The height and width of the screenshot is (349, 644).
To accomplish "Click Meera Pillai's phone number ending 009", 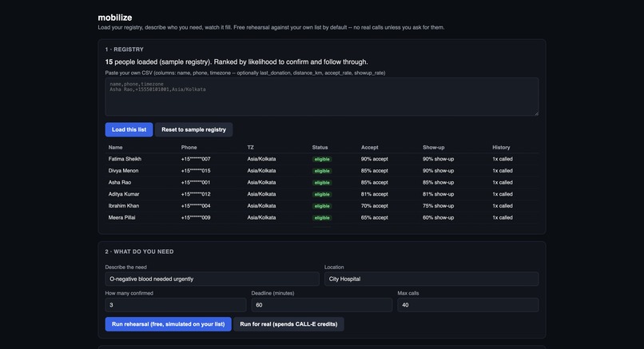I will (196, 217).
